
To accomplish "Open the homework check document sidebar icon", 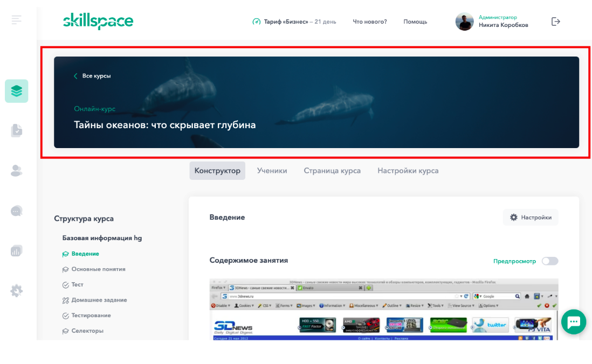I will click(17, 130).
